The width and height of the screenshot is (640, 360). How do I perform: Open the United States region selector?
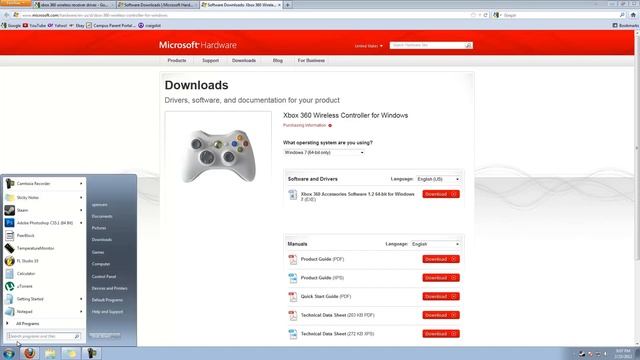coord(369,46)
